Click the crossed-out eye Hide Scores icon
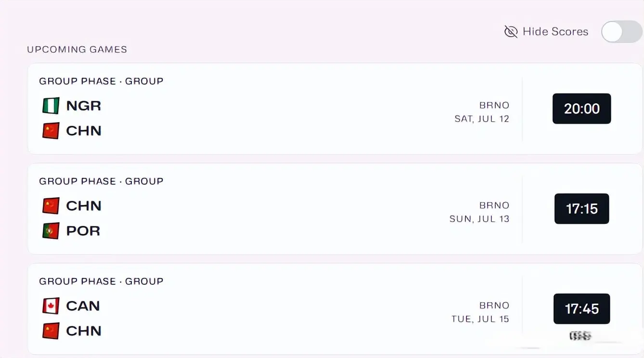 click(511, 32)
